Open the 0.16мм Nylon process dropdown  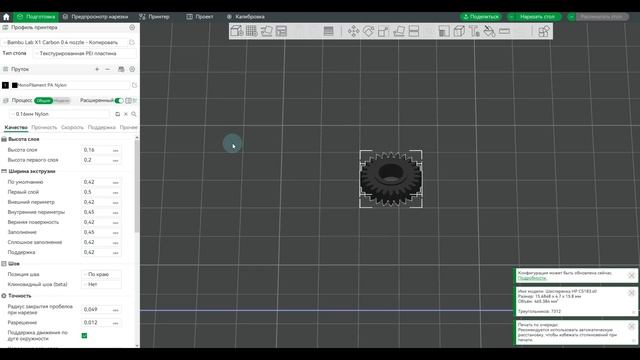tap(60, 114)
